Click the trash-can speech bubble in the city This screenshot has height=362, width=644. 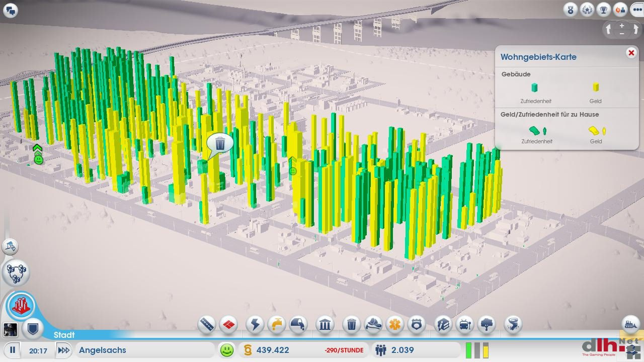[220, 143]
